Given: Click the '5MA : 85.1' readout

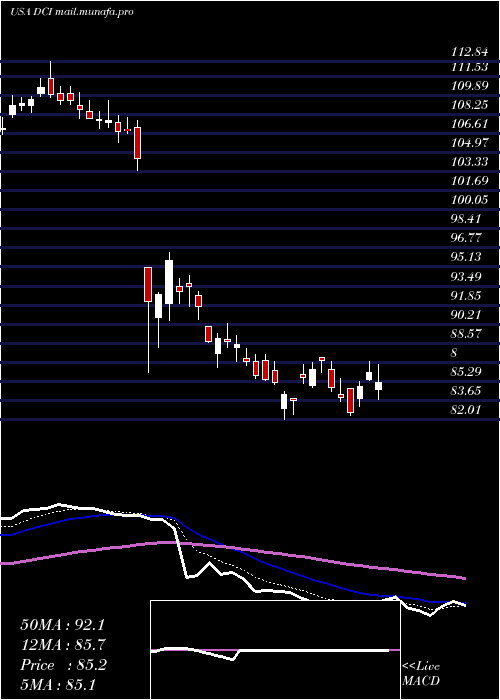Looking at the screenshot, I should click(58, 685).
